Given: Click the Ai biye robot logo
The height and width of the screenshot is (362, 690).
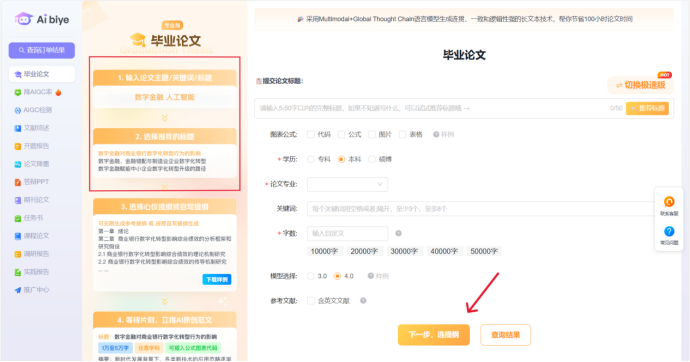Looking at the screenshot, I should click(23, 19).
